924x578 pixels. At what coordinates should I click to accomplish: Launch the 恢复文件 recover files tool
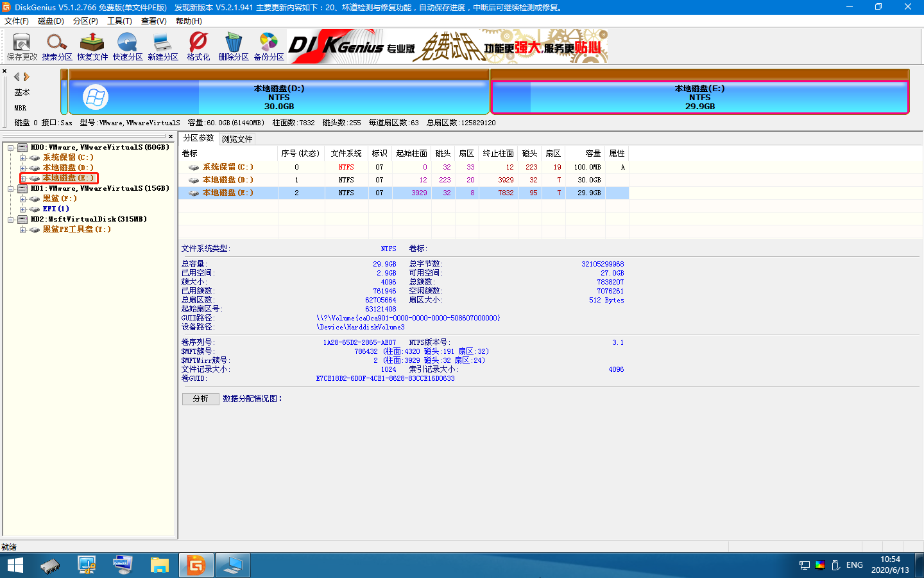(x=92, y=47)
